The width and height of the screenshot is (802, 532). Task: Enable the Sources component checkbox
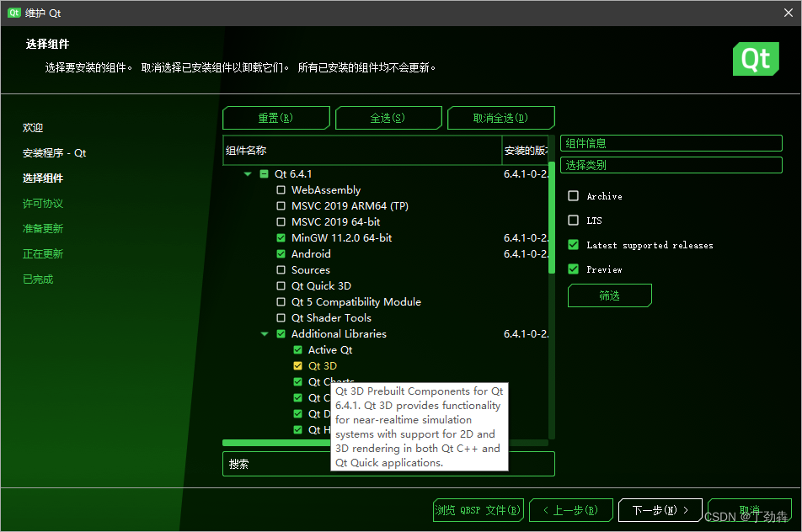coord(281,270)
